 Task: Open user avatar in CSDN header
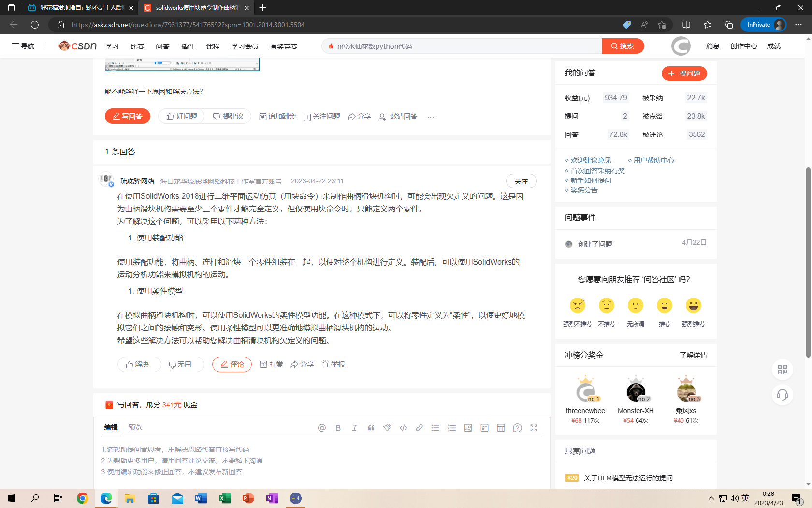pyautogui.click(x=681, y=46)
